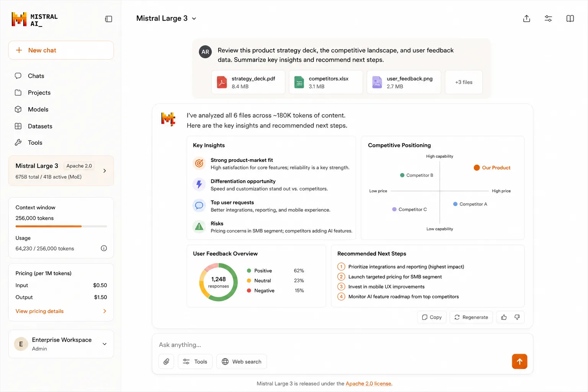The height and width of the screenshot is (392, 588).
Task: Click the feedback donut chart
Action: [219, 282]
